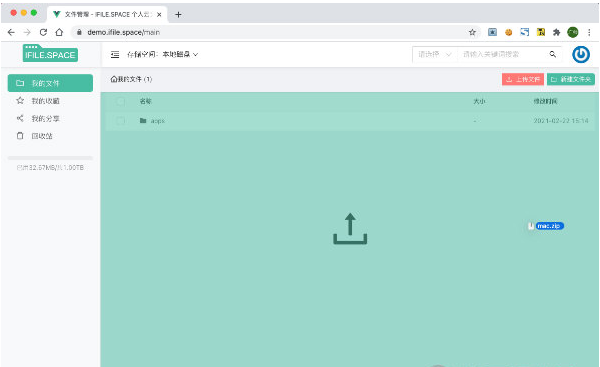Screen dimensions: 600x367
Task: Click the search magnifier icon
Action: [x=553, y=54]
